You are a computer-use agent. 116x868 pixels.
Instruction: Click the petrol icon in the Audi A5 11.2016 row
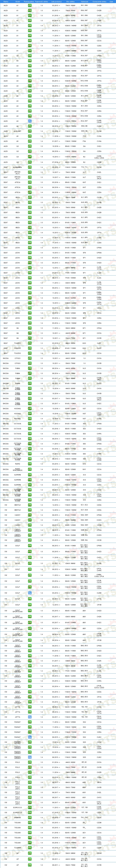click(30, 136)
